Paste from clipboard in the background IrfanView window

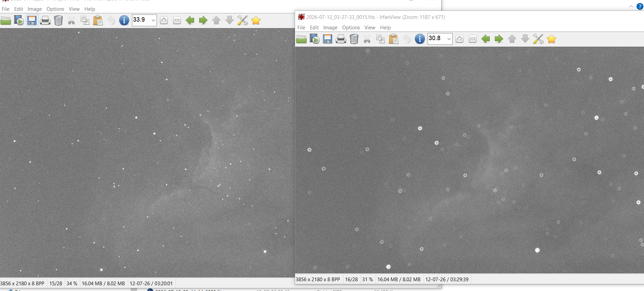(x=98, y=21)
